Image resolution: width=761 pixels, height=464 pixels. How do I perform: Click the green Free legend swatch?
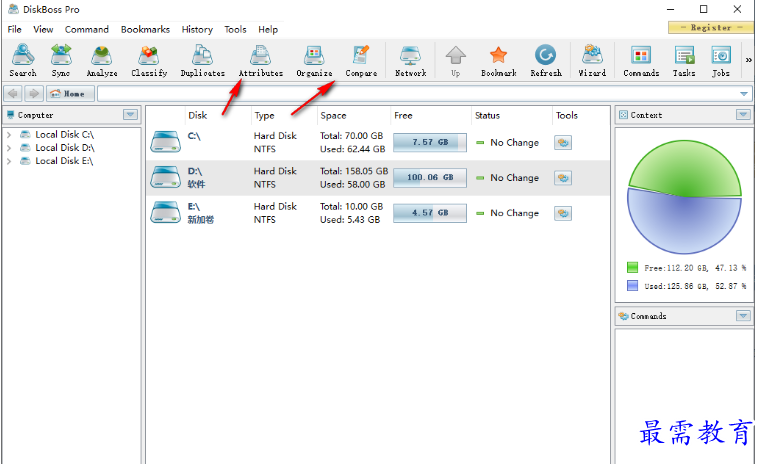632,267
